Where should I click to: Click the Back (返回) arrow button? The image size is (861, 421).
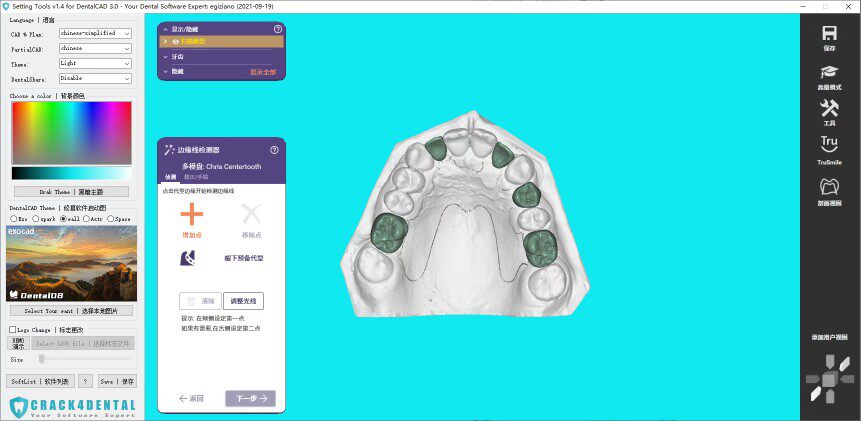point(192,398)
